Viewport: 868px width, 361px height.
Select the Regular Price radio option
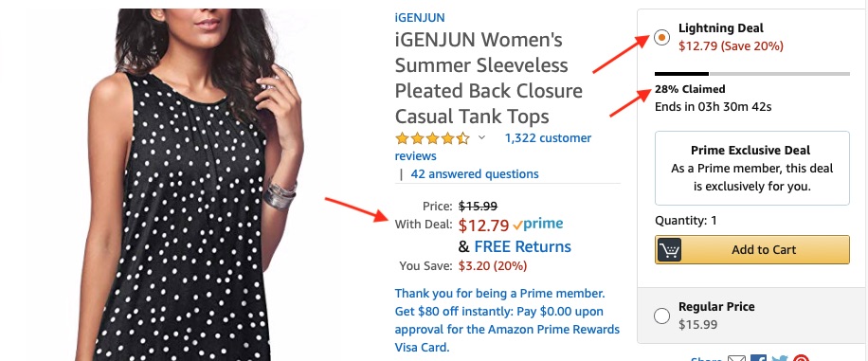661,316
